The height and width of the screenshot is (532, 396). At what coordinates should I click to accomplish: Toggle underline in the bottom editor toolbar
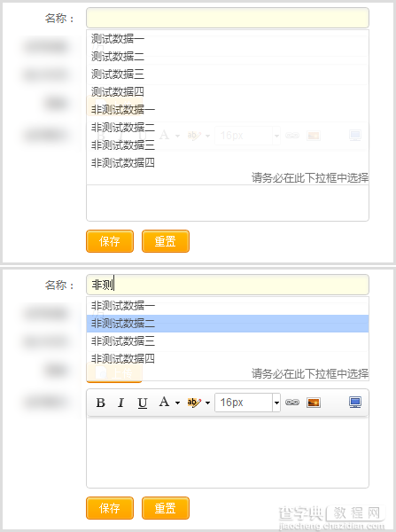143,403
